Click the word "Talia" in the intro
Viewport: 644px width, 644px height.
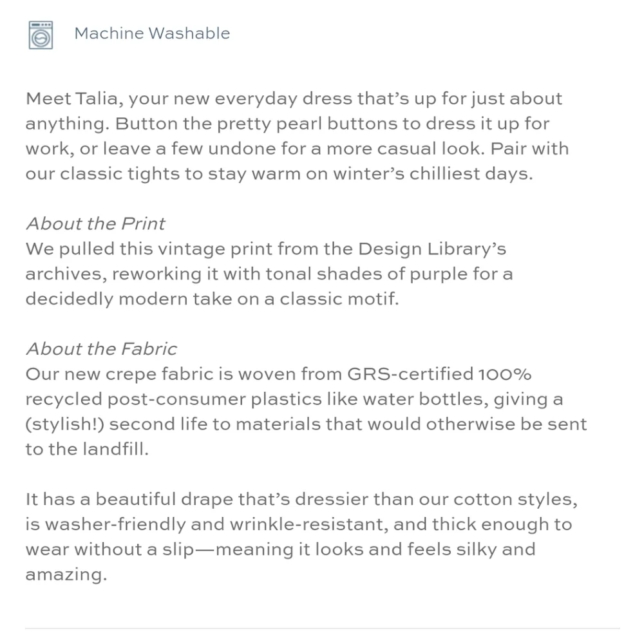(100, 99)
